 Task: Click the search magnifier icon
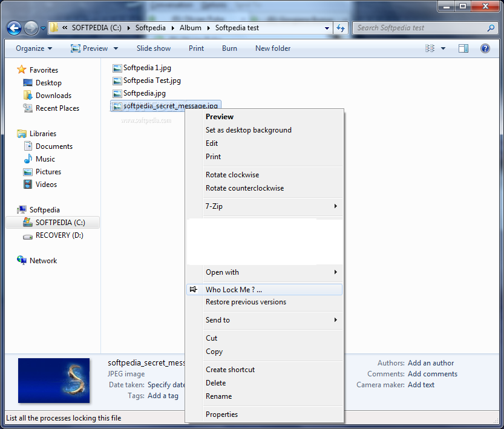point(491,28)
